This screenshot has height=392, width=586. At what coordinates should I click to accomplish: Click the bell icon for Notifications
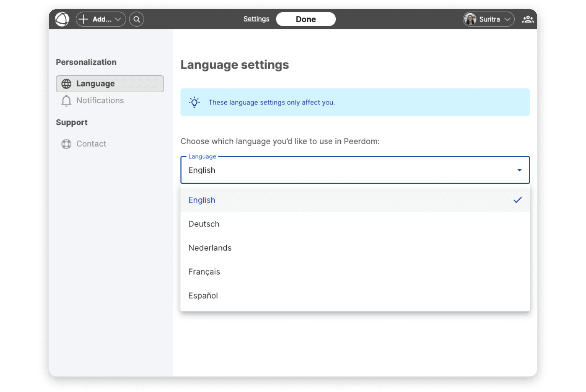66,101
